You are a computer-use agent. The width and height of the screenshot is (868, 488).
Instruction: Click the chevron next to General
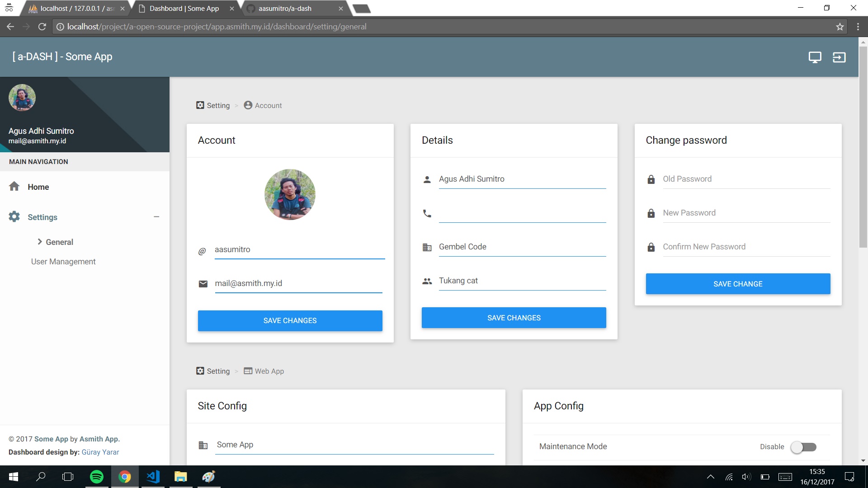coord(40,242)
